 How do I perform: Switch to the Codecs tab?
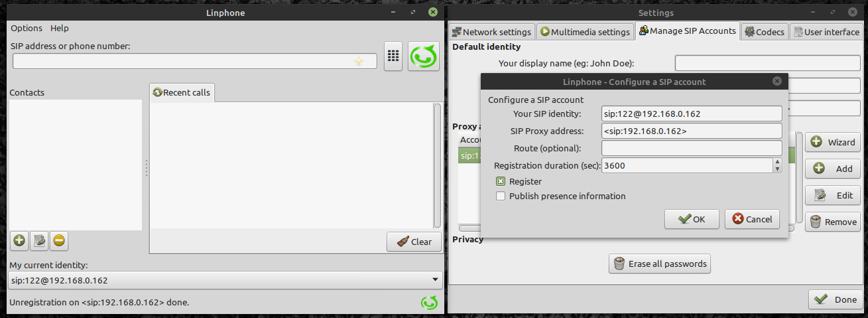click(765, 31)
